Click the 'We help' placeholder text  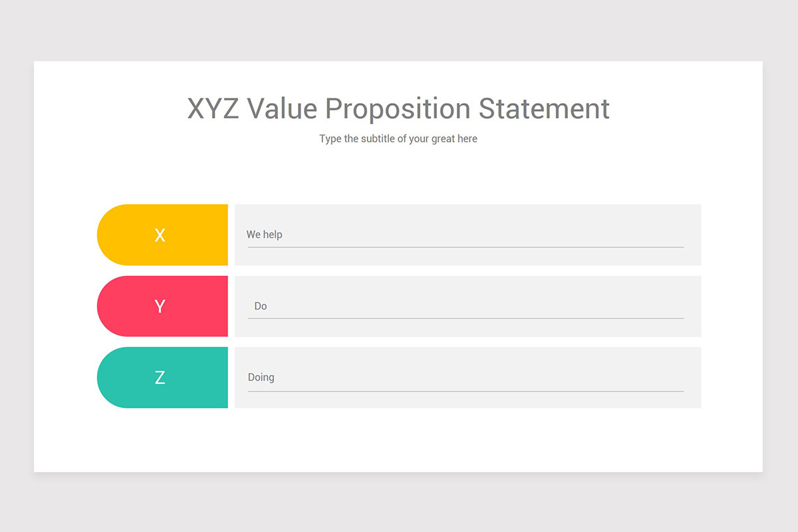(x=264, y=235)
